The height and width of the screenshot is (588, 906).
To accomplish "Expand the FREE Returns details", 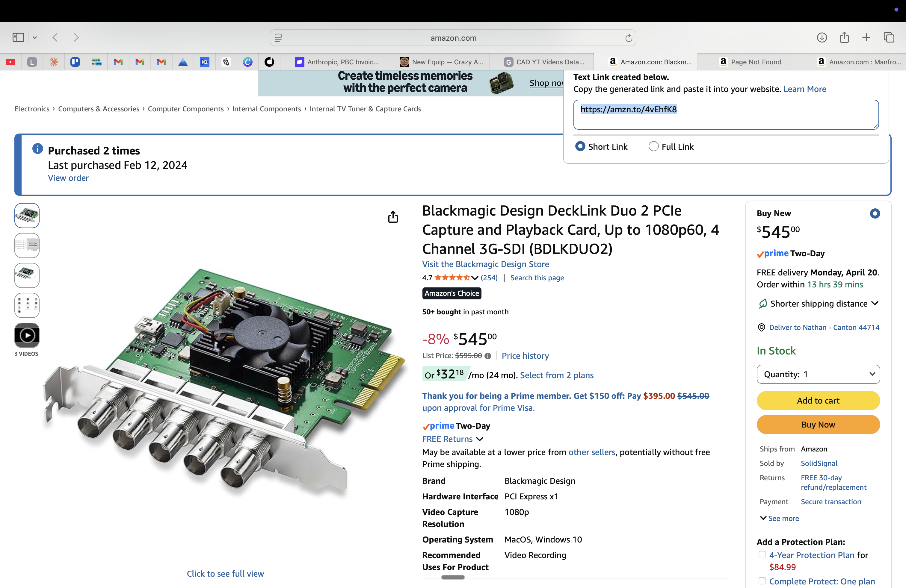I will coord(480,439).
